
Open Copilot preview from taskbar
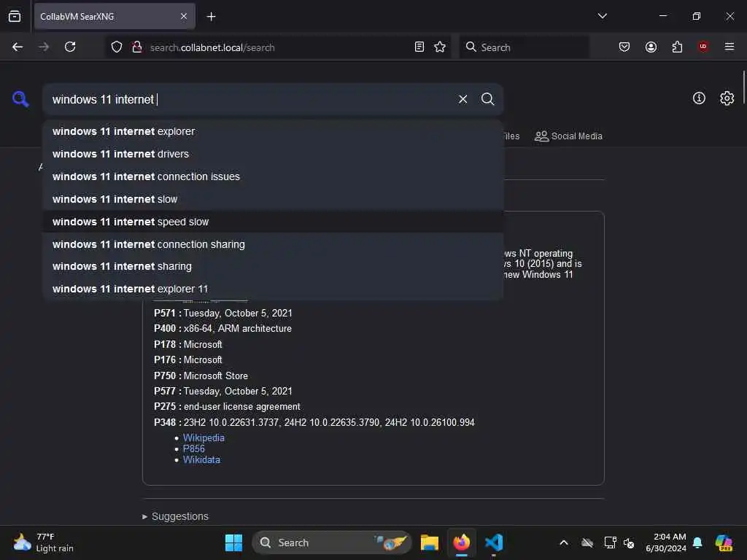[x=724, y=542]
